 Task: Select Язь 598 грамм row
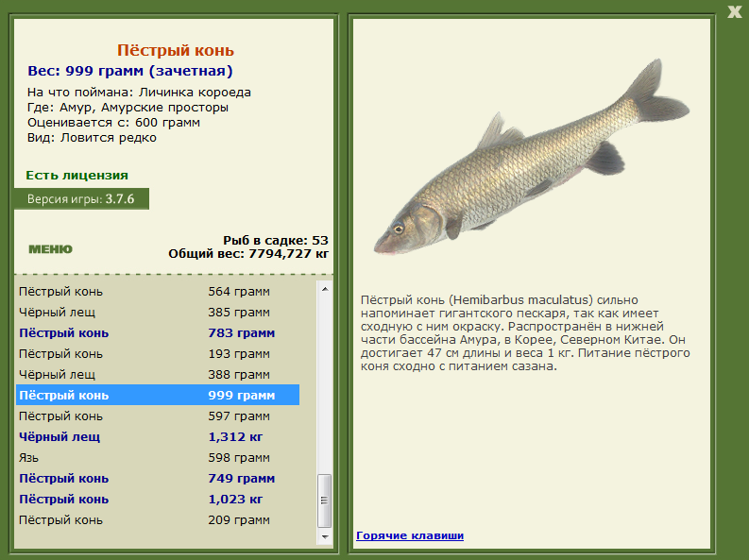(158, 457)
